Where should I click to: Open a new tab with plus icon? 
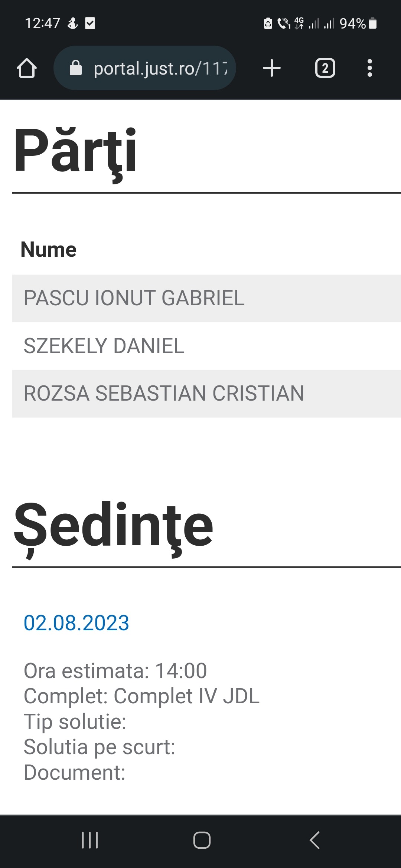pos(271,68)
